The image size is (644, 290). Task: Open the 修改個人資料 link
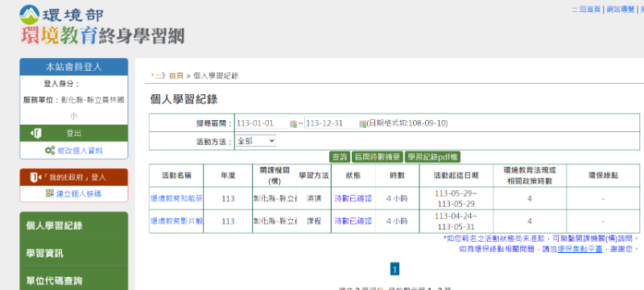coord(80,151)
